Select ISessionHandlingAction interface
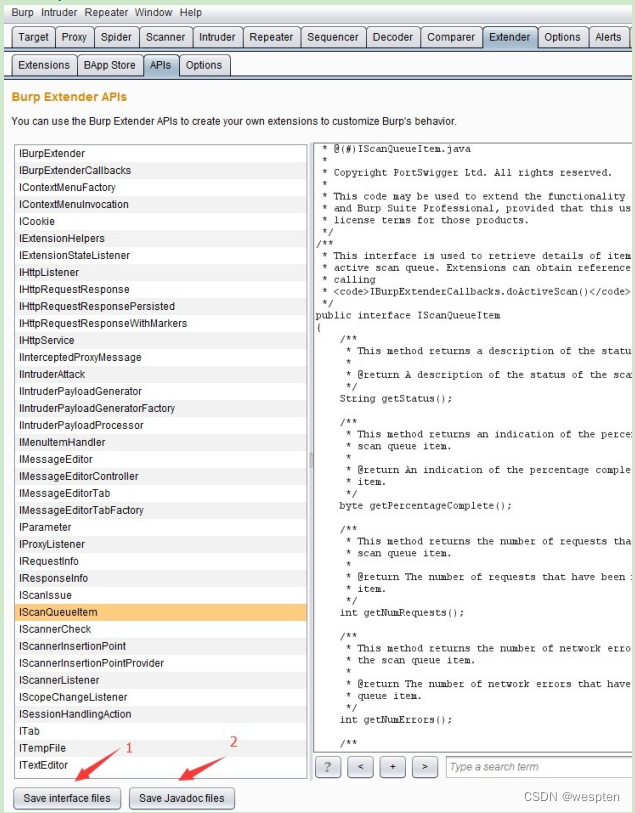635x813 pixels. [161, 714]
